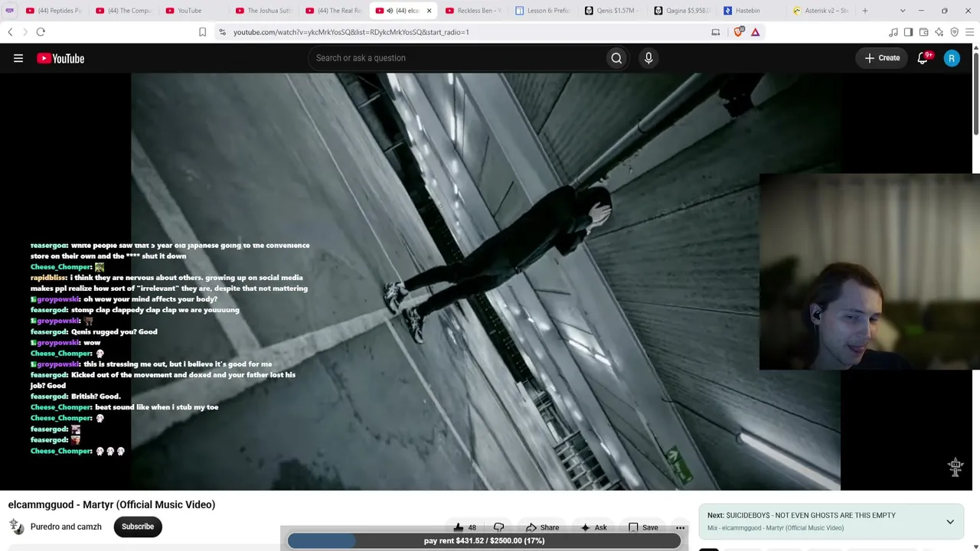This screenshot has width=980, height=551.
Task: Open the Brave Rewards triangle icon
Action: [756, 32]
